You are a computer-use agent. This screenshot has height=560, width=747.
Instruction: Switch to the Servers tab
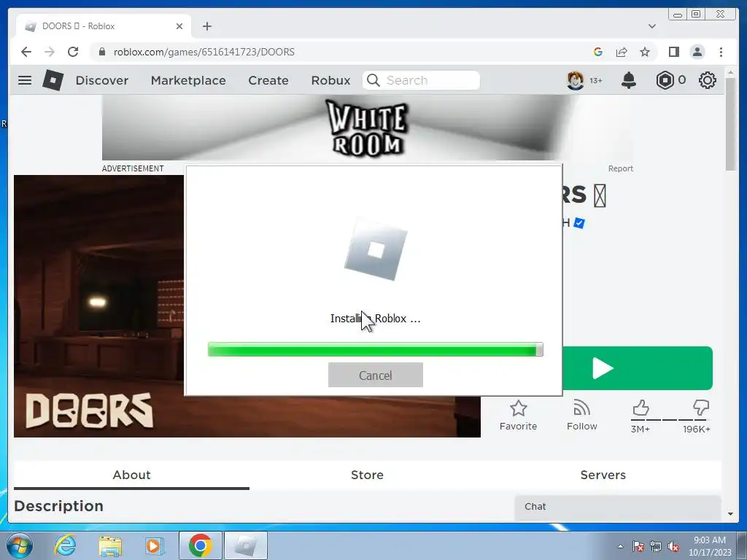tap(603, 475)
